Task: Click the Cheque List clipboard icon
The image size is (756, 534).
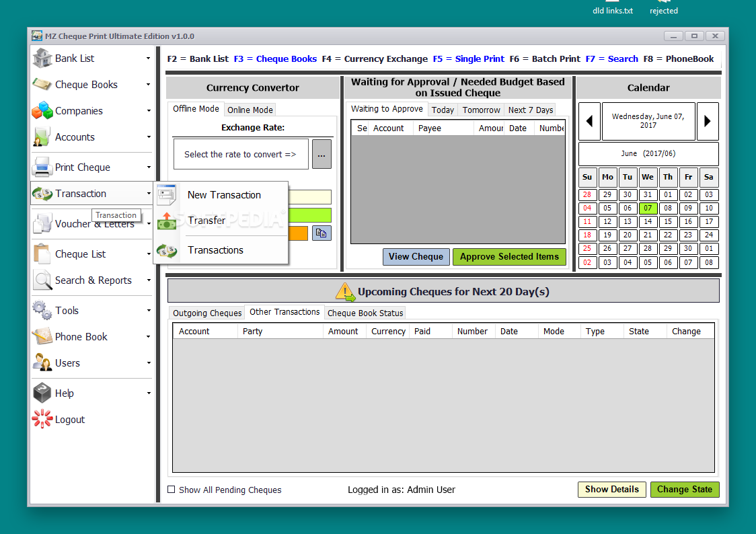Action: click(x=42, y=254)
